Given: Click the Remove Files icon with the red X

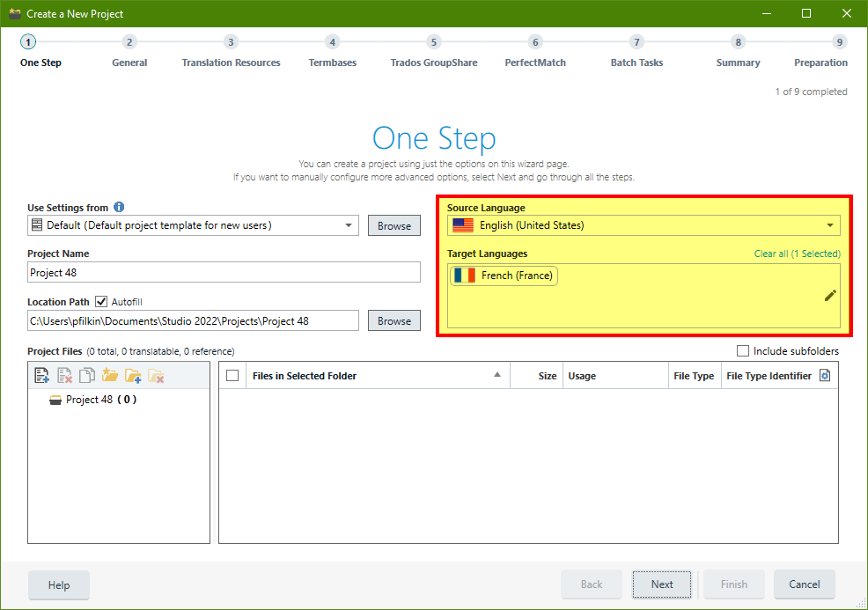Looking at the screenshot, I should [65, 375].
